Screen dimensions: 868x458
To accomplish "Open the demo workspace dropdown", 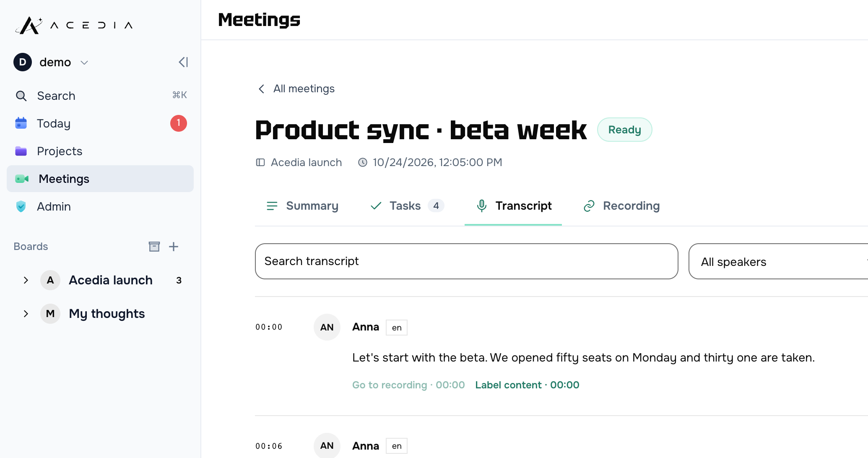I will tap(84, 62).
